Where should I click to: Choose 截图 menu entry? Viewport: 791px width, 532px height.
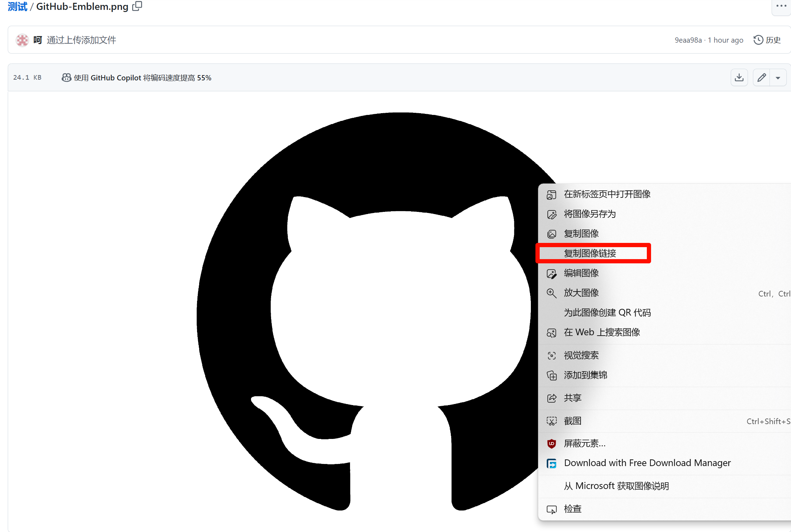point(664,421)
